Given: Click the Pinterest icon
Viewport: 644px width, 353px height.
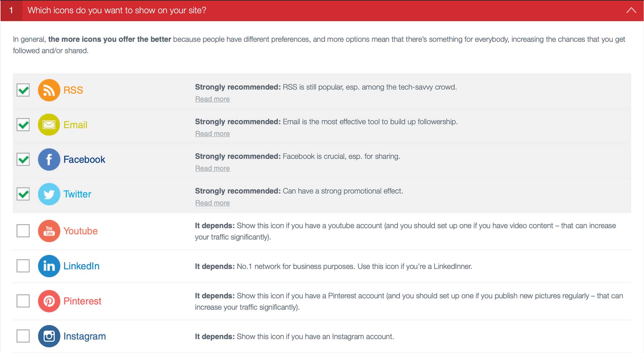Looking at the screenshot, I should click(49, 301).
